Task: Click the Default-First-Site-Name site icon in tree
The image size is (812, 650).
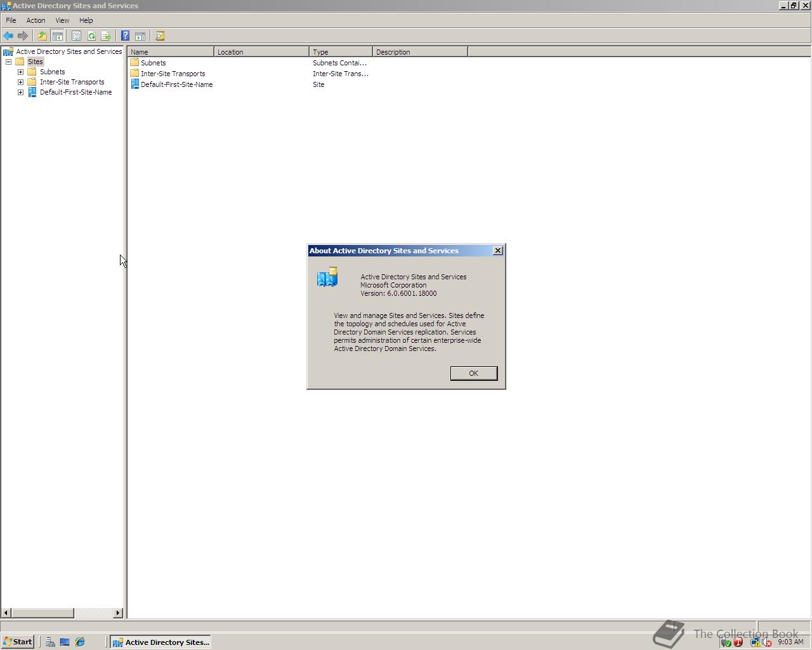Action: [32, 92]
